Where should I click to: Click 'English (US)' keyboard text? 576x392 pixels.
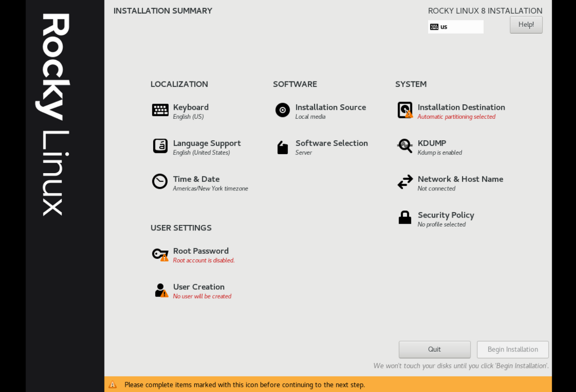[189, 116]
